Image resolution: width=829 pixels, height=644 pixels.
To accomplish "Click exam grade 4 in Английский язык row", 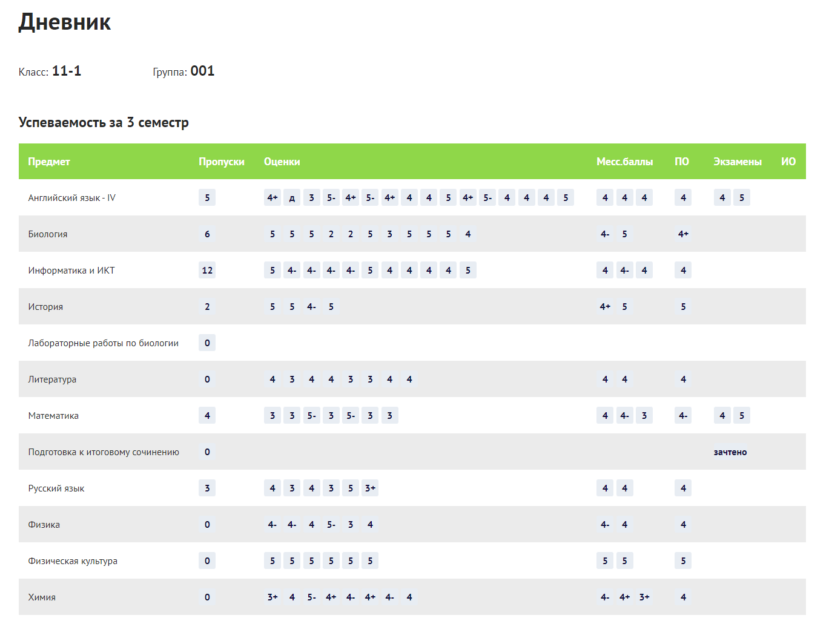I will pos(722,198).
